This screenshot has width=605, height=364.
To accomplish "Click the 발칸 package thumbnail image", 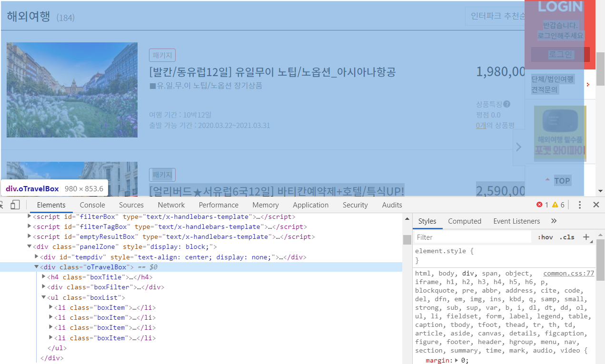I will 72,90.
